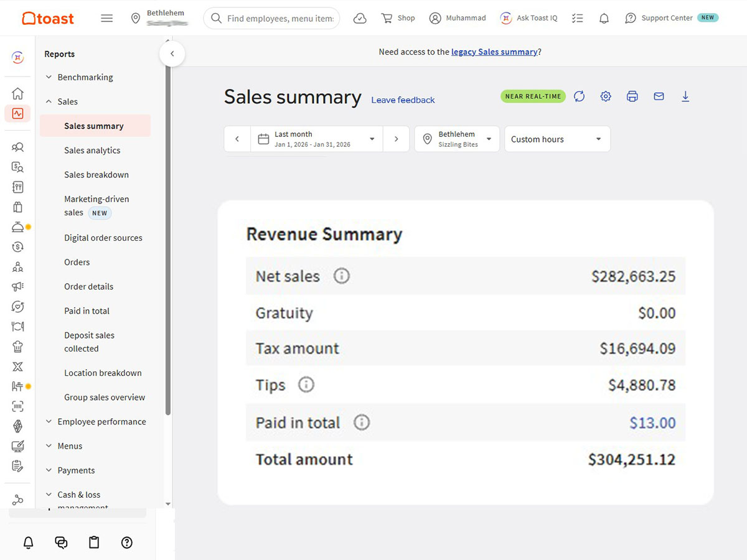
Task: Click the Net sales info icon
Action: point(341,276)
